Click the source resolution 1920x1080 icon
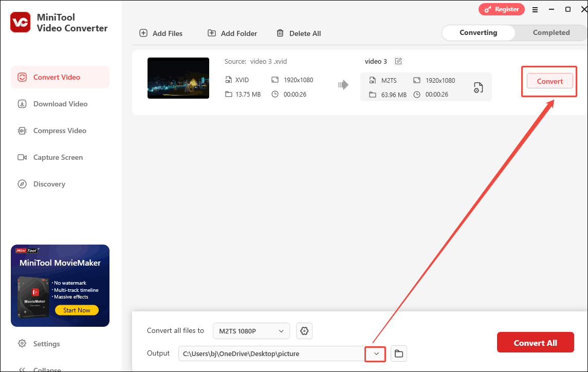This screenshot has width=588, height=372. tap(275, 80)
